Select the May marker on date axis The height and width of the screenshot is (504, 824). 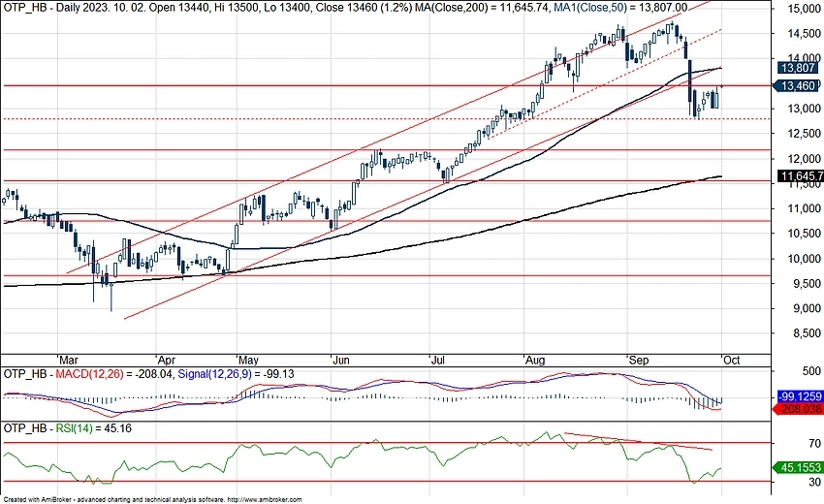pyautogui.click(x=247, y=358)
